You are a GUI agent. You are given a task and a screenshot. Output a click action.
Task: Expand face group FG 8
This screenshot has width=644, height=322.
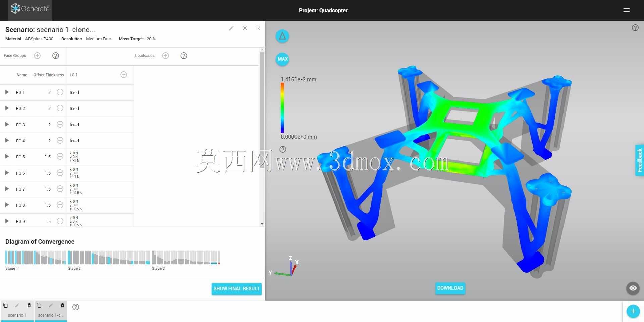[7, 205]
